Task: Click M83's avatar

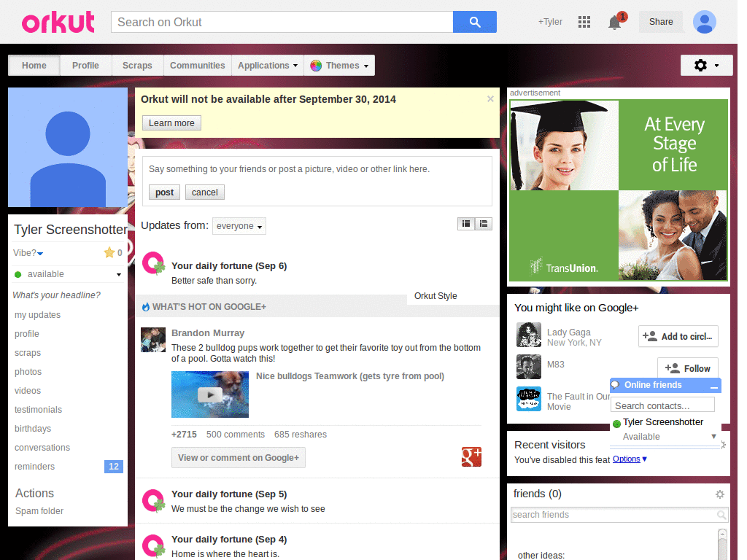Action: click(529, 367)
